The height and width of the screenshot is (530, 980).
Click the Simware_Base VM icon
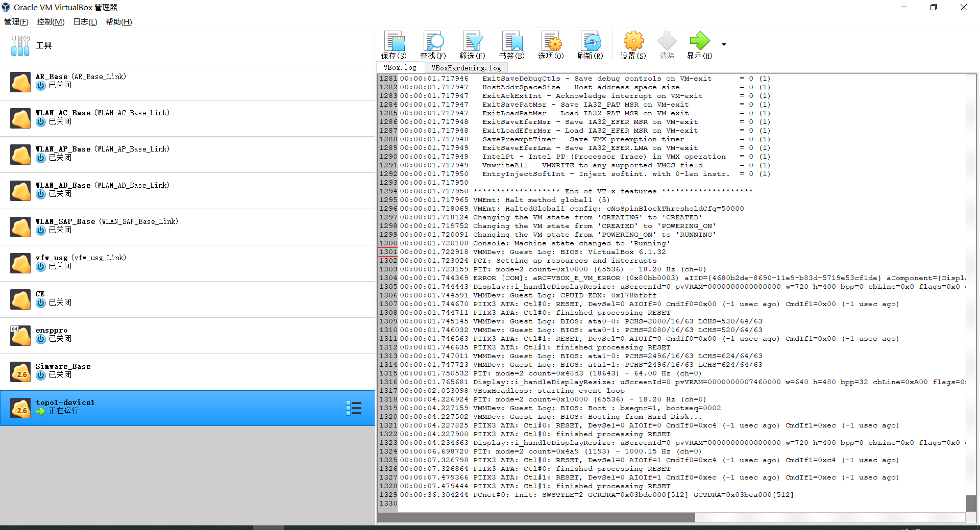(x=20, y=371)
